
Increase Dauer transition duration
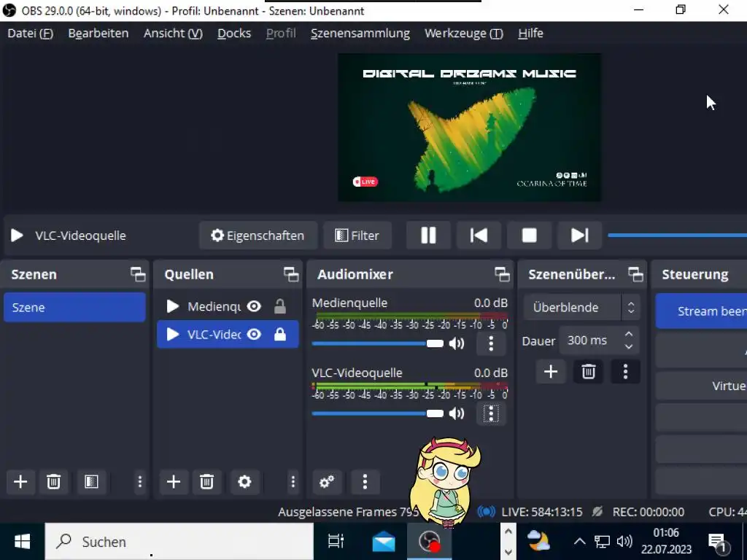pos(629,334)
